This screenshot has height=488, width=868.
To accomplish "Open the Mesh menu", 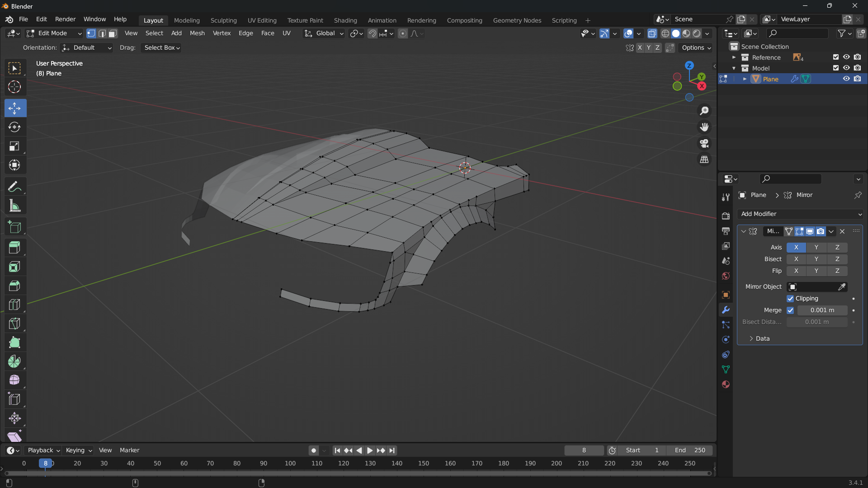I will point(197,33).
